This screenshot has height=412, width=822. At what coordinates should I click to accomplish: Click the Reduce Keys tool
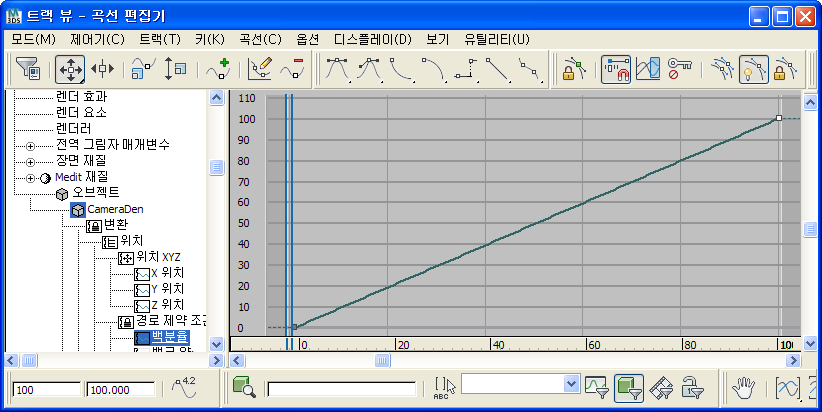click(292, 69)
